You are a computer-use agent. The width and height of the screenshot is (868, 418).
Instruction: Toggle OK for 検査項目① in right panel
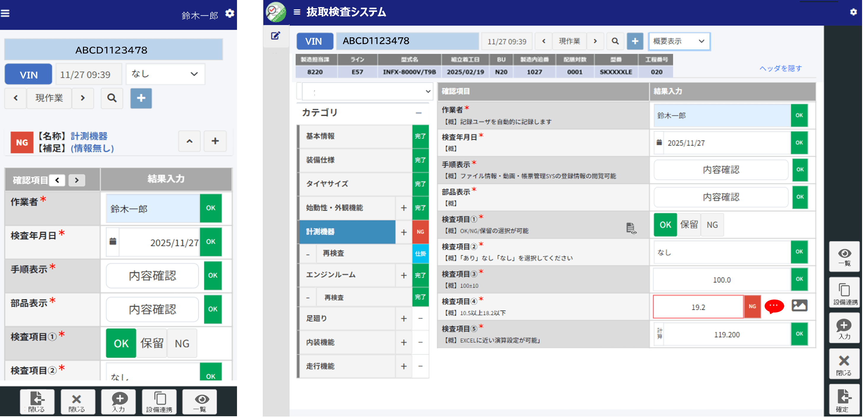(665, 225)
